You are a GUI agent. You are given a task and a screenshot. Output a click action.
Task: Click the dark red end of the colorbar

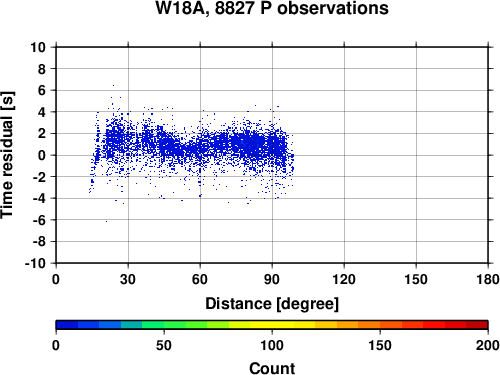(x=477, y=325)
